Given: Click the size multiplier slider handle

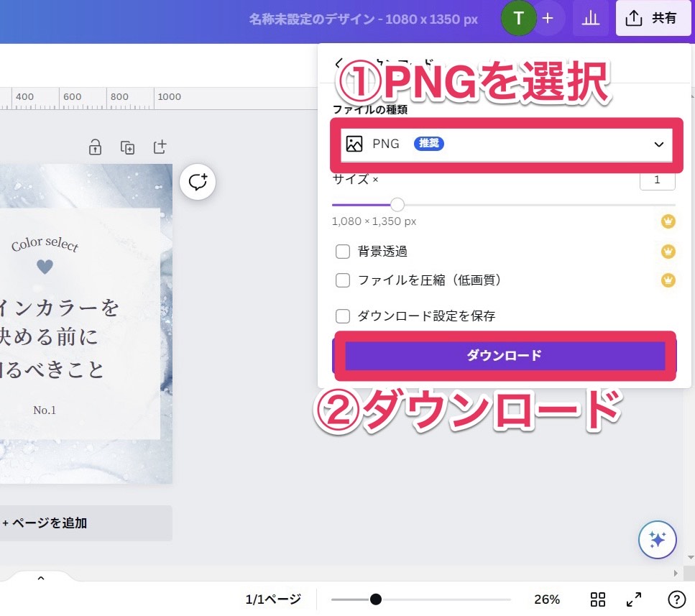Looking at the screenshot, I should (x=397, y=205).
